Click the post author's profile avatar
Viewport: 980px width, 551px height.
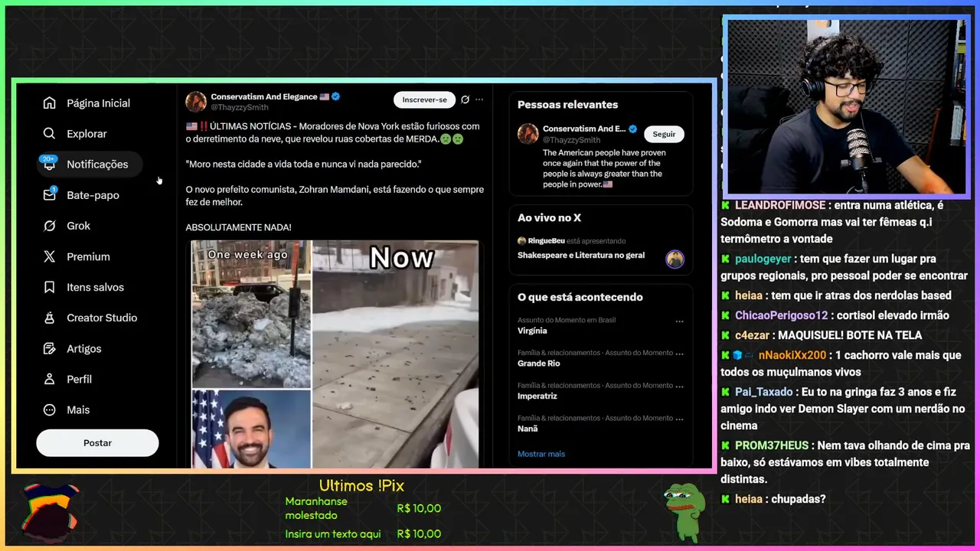click(x=196, y=102)
